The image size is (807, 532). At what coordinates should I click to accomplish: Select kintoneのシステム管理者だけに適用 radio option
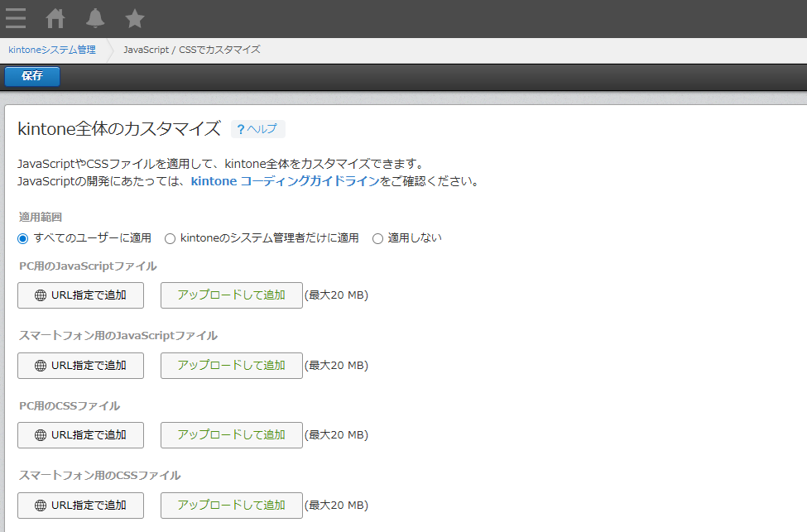click(171, 238)
